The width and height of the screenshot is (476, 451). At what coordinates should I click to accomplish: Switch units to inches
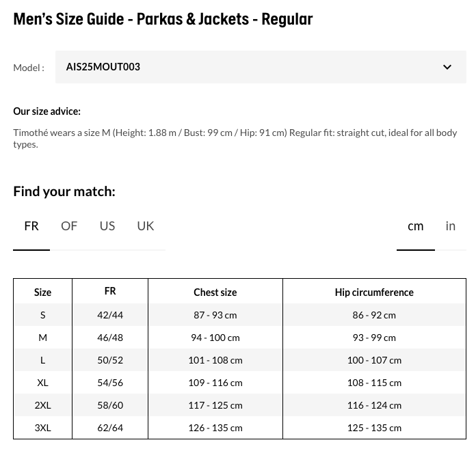coord(451,226)
